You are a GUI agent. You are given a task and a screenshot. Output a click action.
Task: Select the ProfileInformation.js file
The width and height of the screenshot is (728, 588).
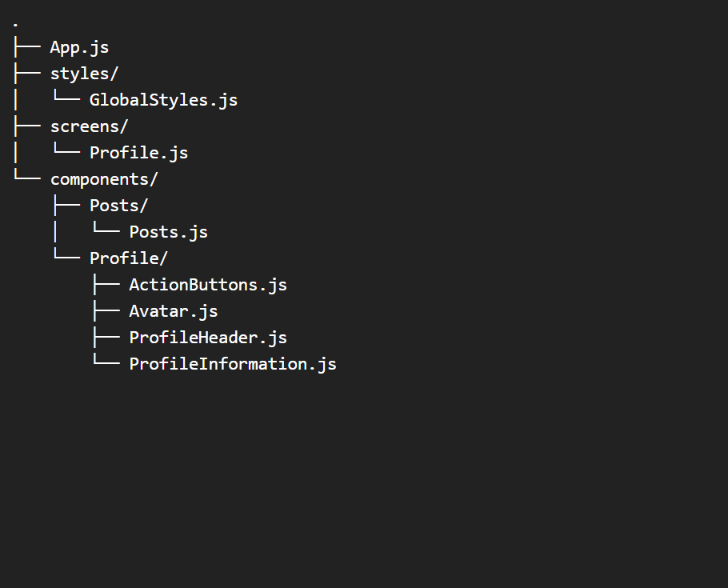click(233, 364)
